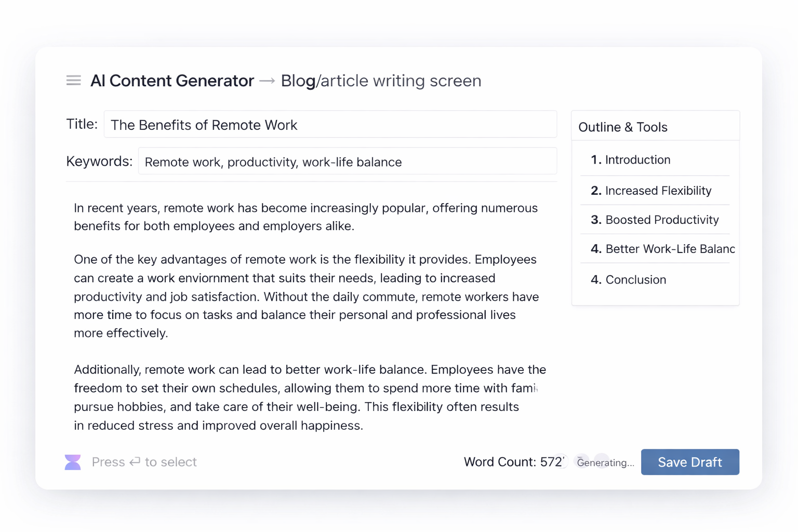Expand the Outline & Tools panel
The image size is (798, 532).
coord(623,127)
